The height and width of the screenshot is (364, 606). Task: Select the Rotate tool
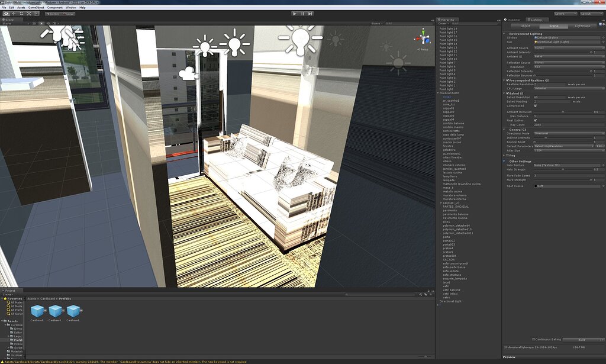click(22, 13)
